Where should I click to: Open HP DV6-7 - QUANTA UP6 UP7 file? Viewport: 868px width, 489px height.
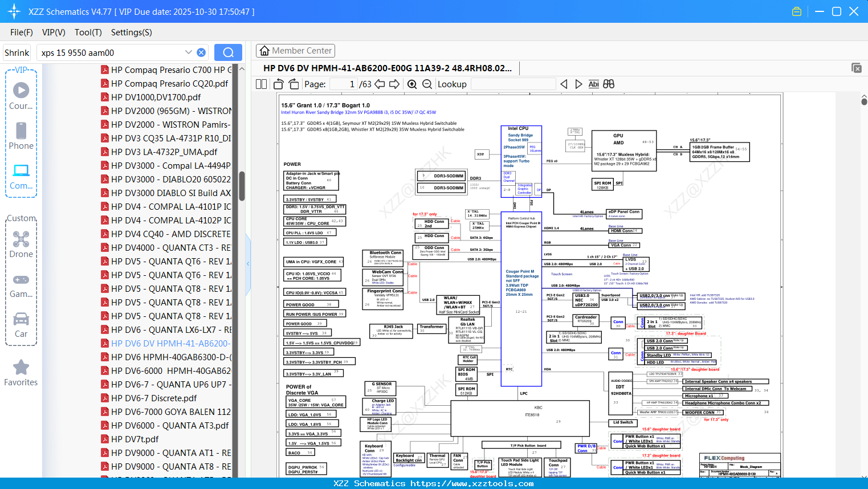tap(166, 384)
